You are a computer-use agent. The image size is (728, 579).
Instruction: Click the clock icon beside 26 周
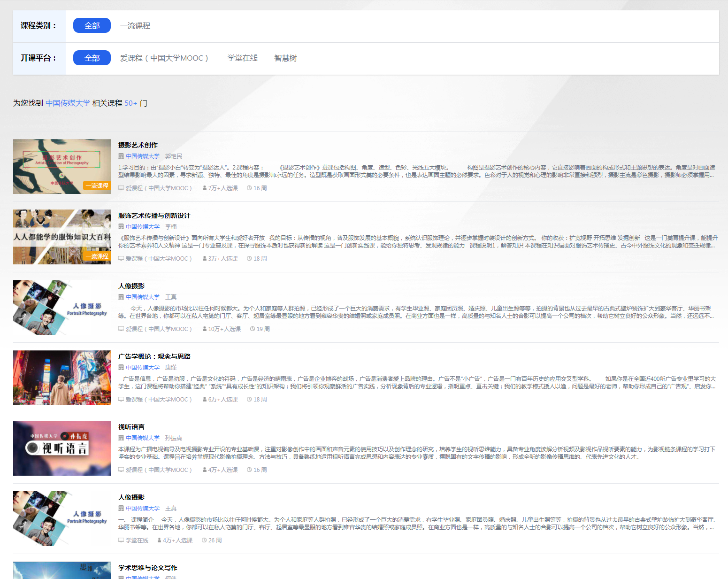coord(204,540)
